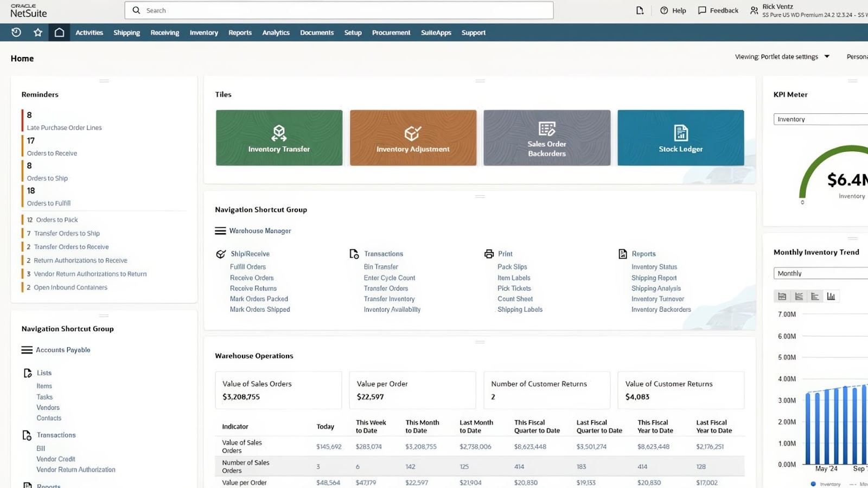Screen dimensions: 868x488
Task: Click the Fulfill Orders link under Ship/Receive
Action: 248,267
